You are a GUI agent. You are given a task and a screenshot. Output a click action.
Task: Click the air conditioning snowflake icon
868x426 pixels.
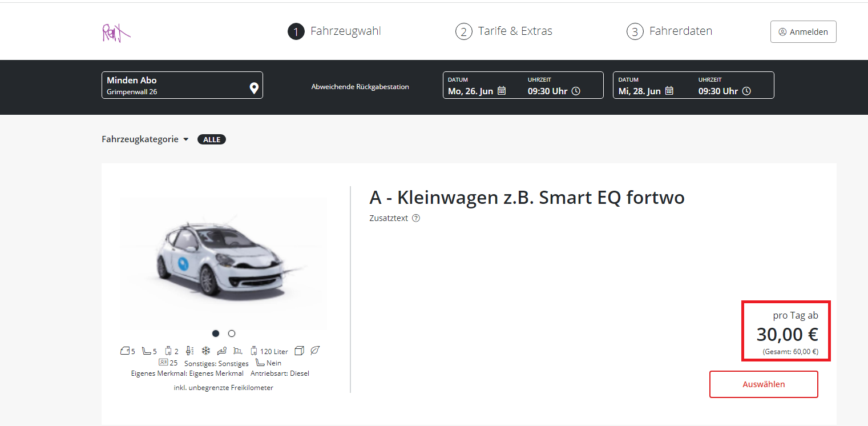coord(206,351)
